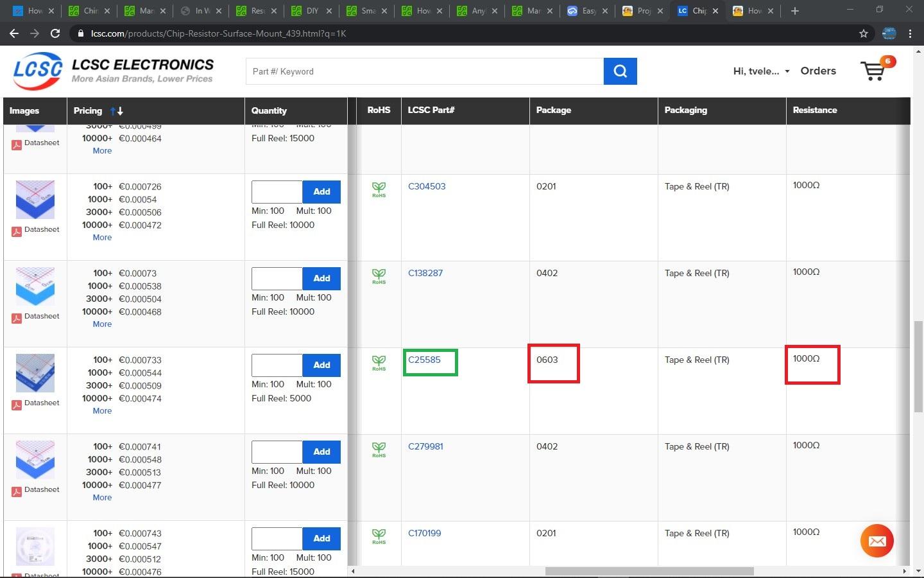Reload the current page
924x578 pixels.
pyautogui.click(x=55, y=33)
